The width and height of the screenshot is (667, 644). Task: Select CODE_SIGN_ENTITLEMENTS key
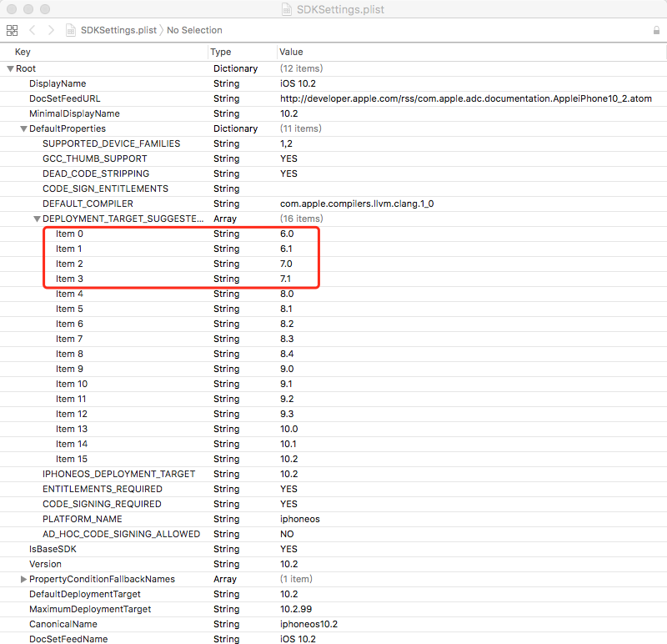(x=106, y=189)
